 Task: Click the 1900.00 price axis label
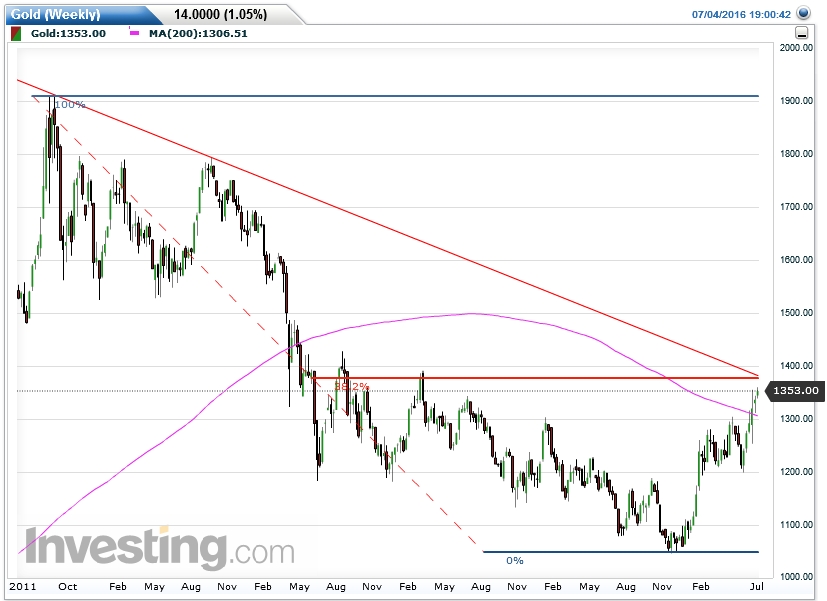(796, 101)
